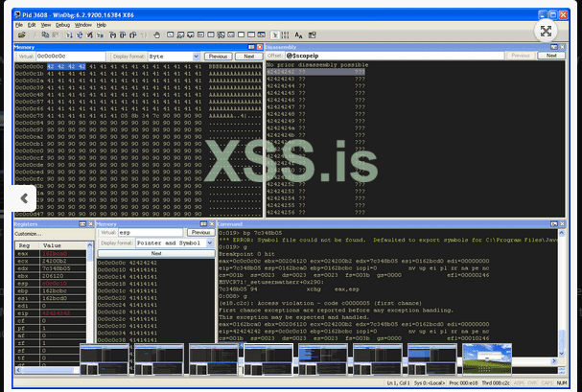Image resolution: width=582 pixels, height=392 pixels.
Task: Click dock icon on top Memory panel title
Action: (x=251, y=47)
